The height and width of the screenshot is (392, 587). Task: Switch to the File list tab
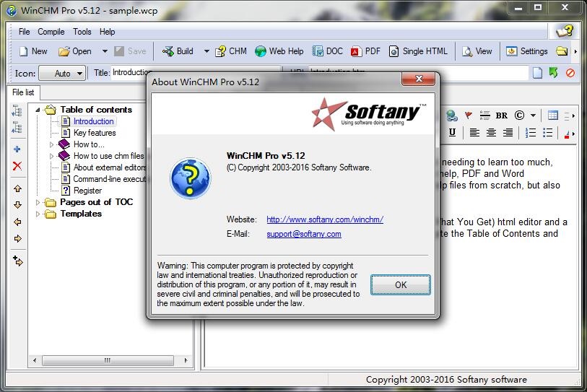point(23,92)
